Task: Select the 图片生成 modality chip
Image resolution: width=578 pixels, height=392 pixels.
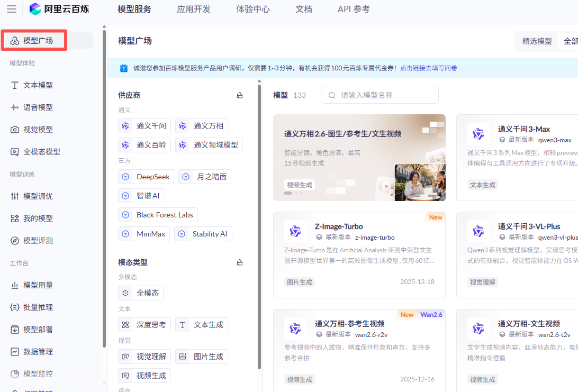Action: [x=202, y=357]
